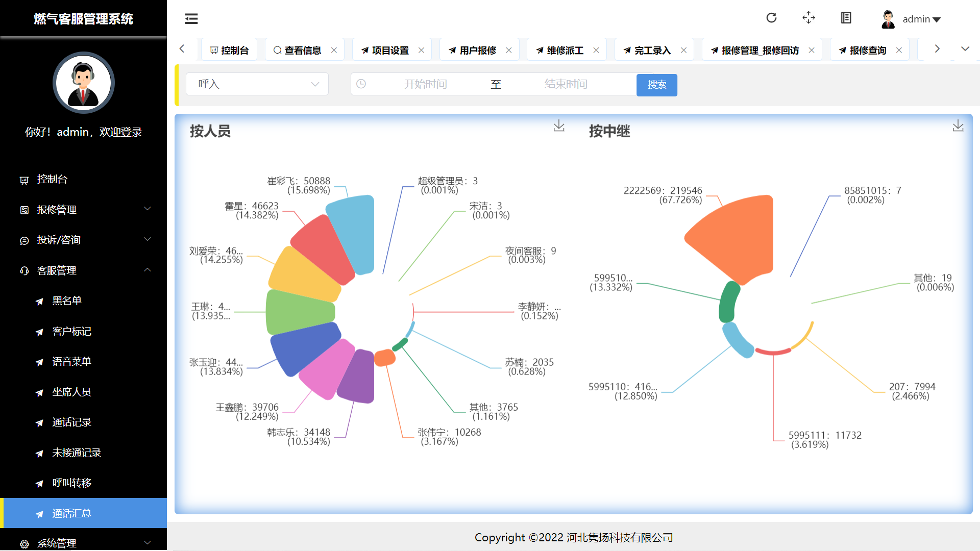Open 客户标记 in the sidebar

coord(83,331)
